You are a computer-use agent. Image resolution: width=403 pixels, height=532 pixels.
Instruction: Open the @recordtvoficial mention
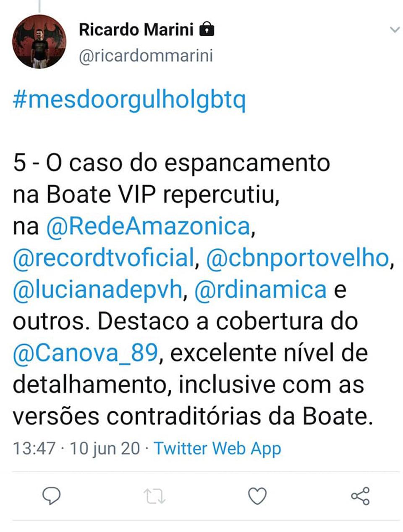click(x=104, y=258)
